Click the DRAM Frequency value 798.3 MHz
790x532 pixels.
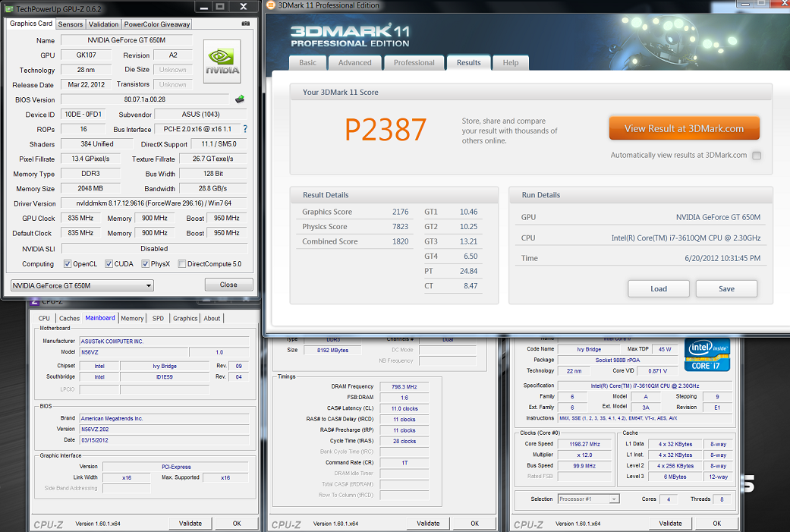(x=404, y=387)
